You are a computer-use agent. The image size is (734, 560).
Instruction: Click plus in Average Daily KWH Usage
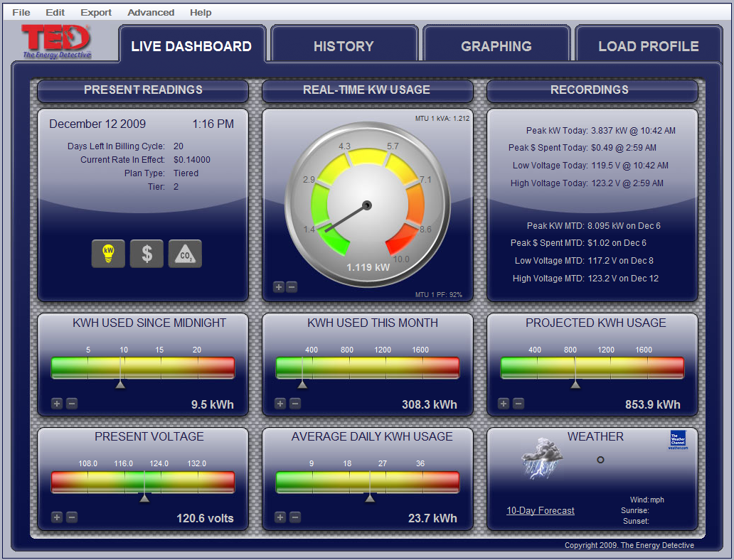coord(280,517)
